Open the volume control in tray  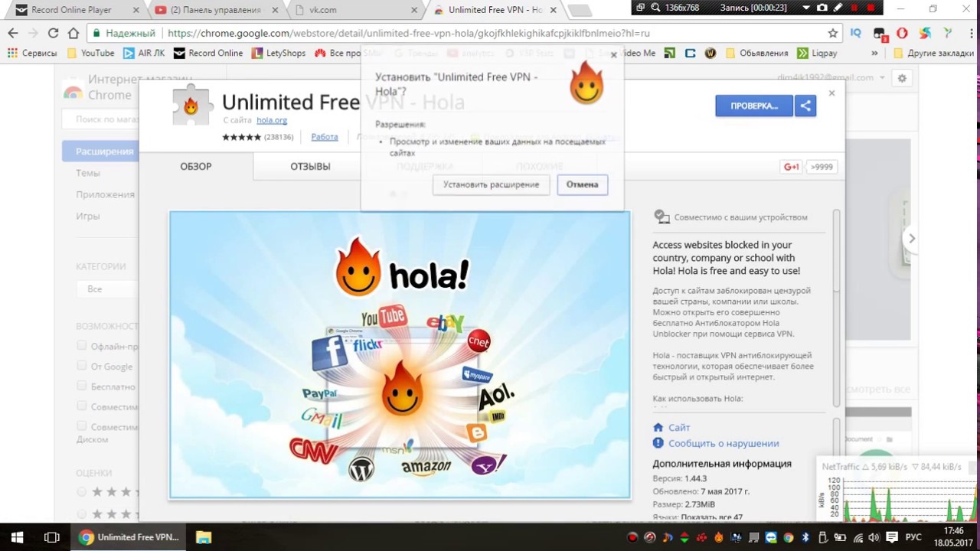[x=874, y=537]
